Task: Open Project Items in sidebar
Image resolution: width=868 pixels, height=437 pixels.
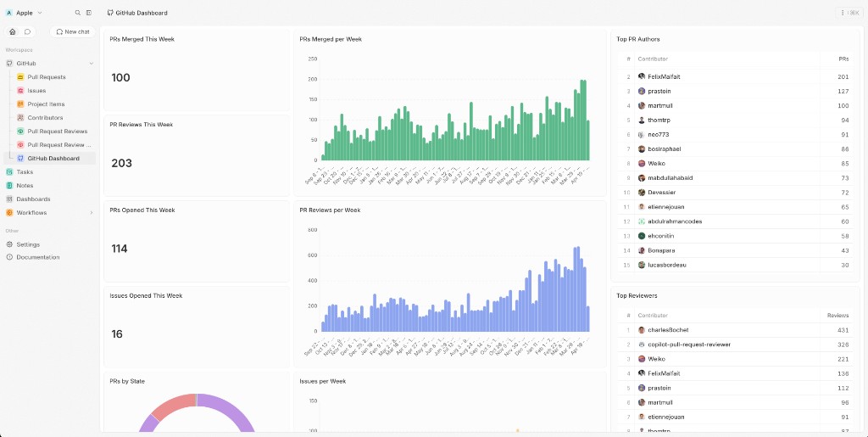Action: (46, 104)
